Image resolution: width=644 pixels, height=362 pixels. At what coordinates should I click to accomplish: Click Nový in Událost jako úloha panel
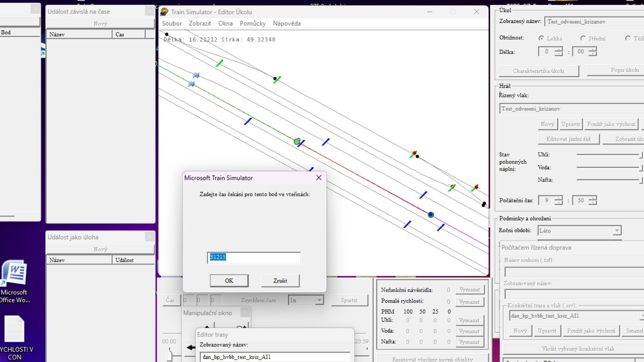pyautogui.click(x=100, y=249)
